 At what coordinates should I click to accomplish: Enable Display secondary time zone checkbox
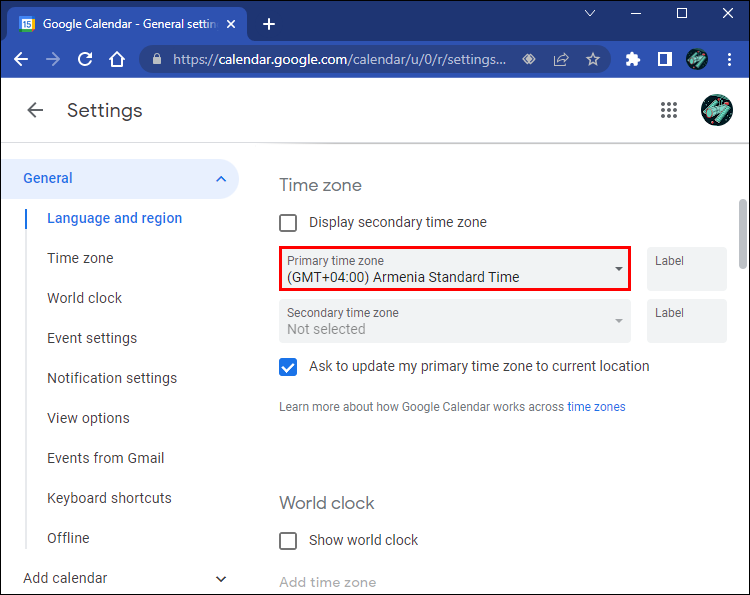pos(288,222)
